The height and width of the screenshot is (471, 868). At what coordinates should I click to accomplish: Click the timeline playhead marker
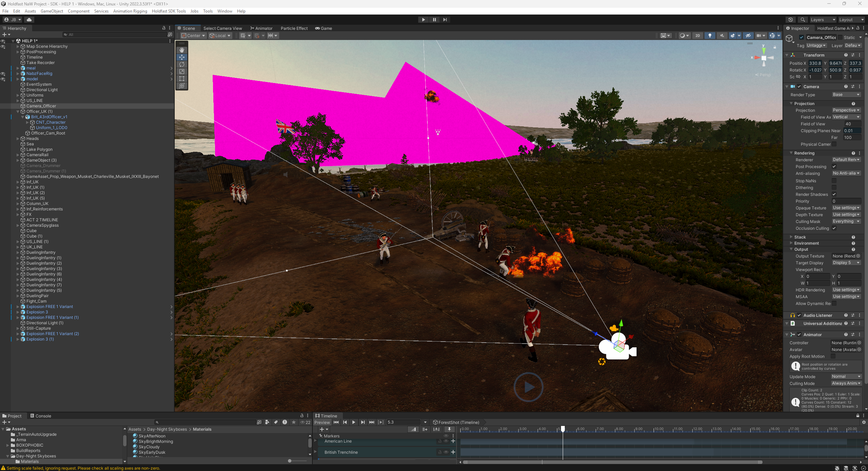pyautogui.click(x=563, y=429)
